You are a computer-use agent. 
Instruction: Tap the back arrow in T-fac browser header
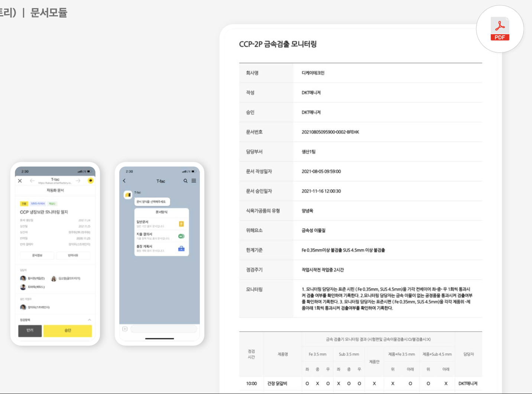tap(32, 181)
